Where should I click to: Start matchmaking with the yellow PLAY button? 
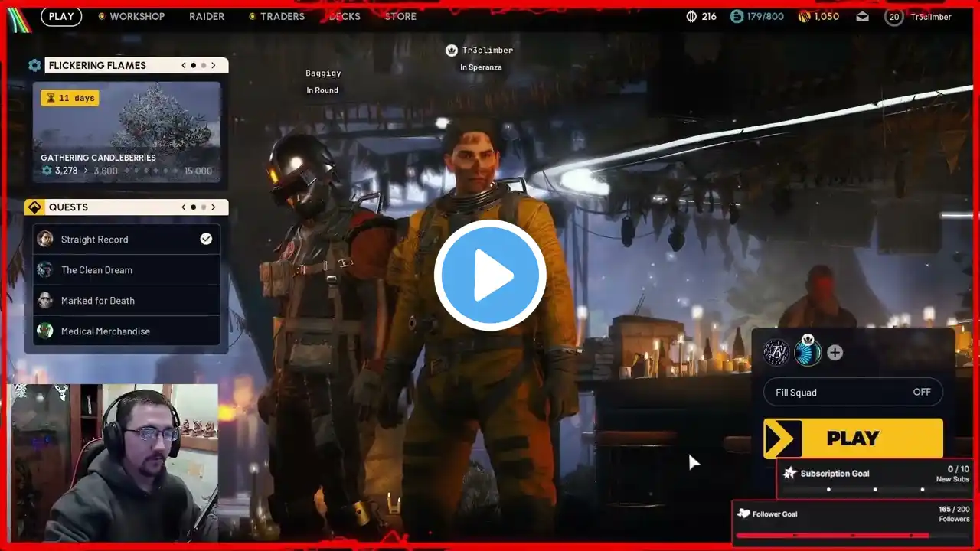coord(853,439)
